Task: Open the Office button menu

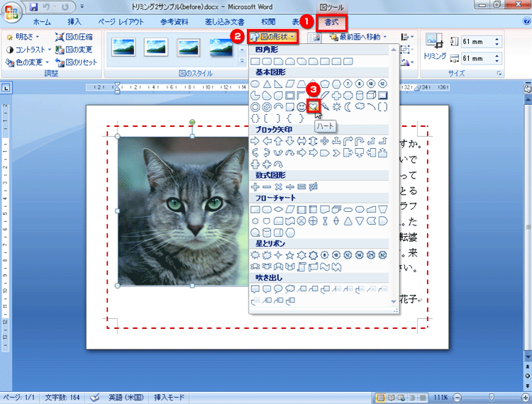Action: (x=11, y=13)
